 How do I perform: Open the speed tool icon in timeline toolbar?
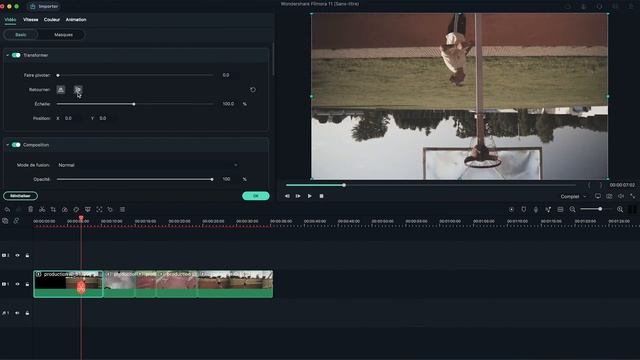[x=64, y=209]
